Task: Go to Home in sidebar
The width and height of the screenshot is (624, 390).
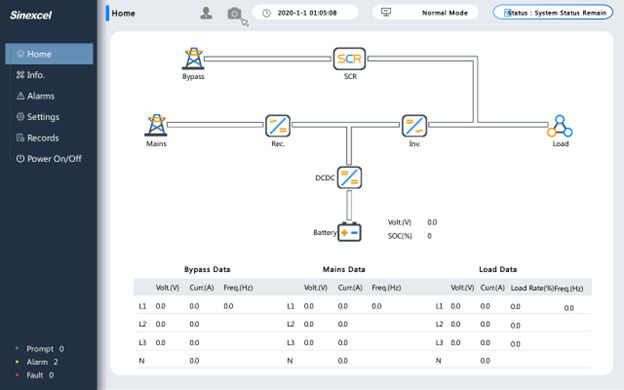Action: (x=49, y=54)
